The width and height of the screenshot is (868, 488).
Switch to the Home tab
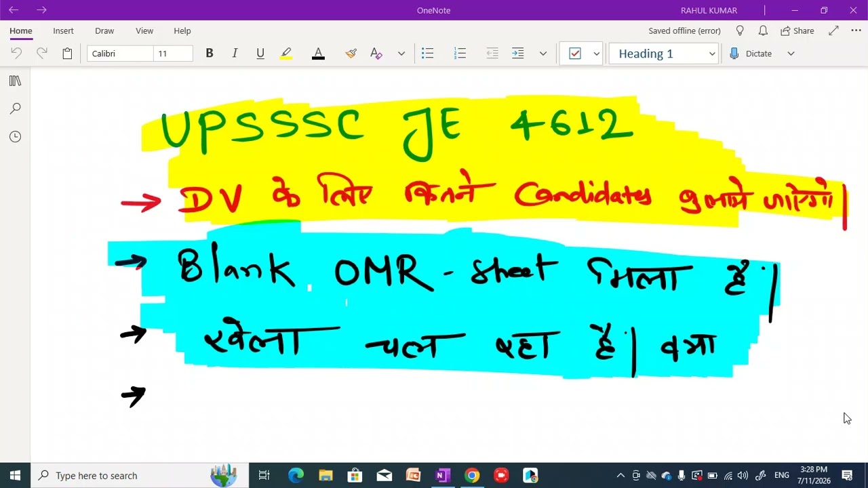click(x=21, y=30)
